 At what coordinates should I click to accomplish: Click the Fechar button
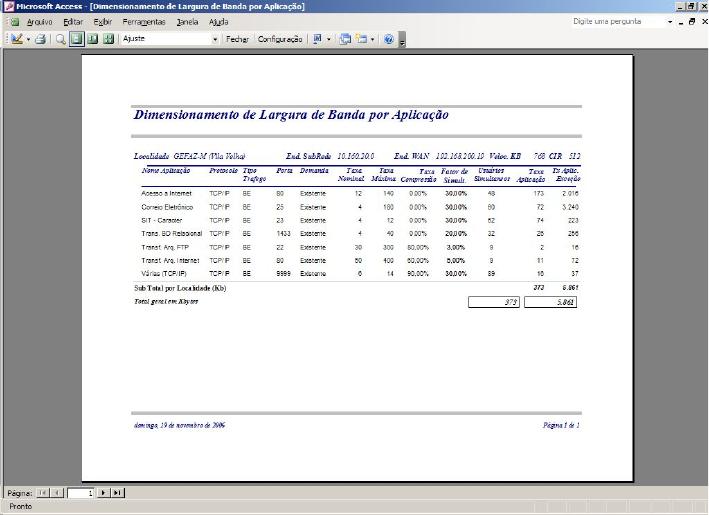pyautogui.click(x=237, y=39)
